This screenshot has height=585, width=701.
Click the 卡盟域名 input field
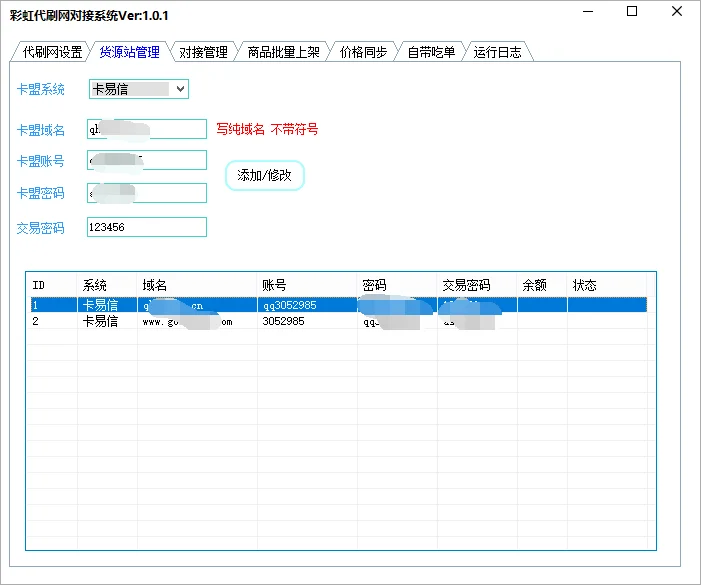147,129
